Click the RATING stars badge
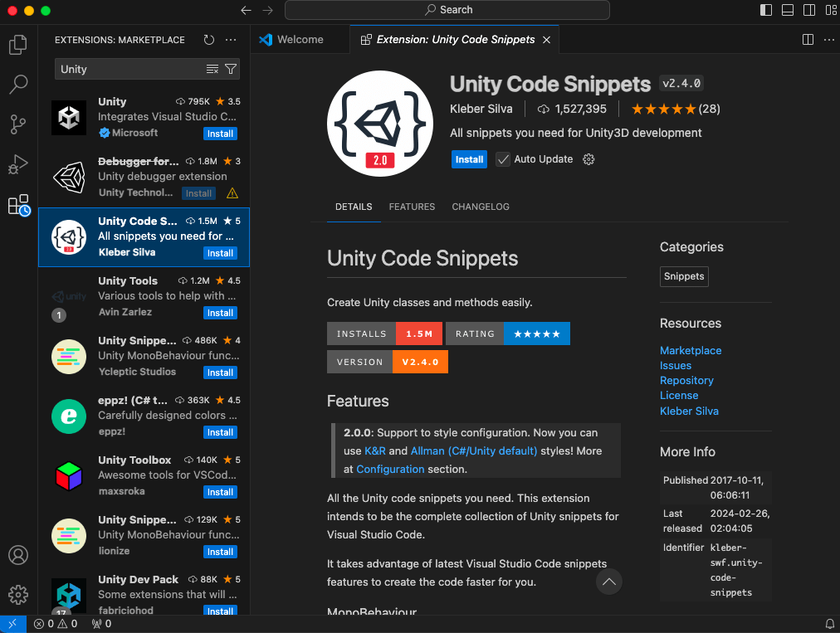The width and height of the screenshot is (840, 633). 508,334
